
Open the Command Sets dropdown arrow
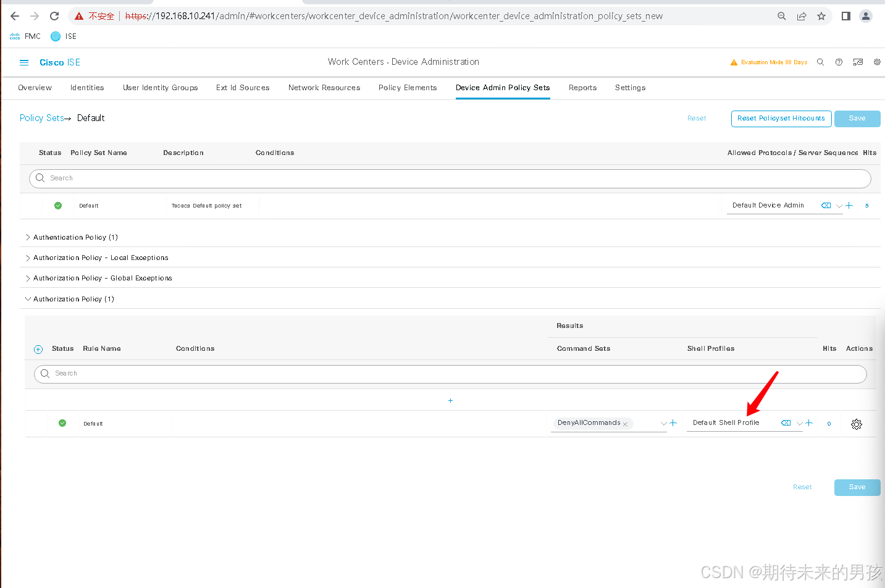664,423
